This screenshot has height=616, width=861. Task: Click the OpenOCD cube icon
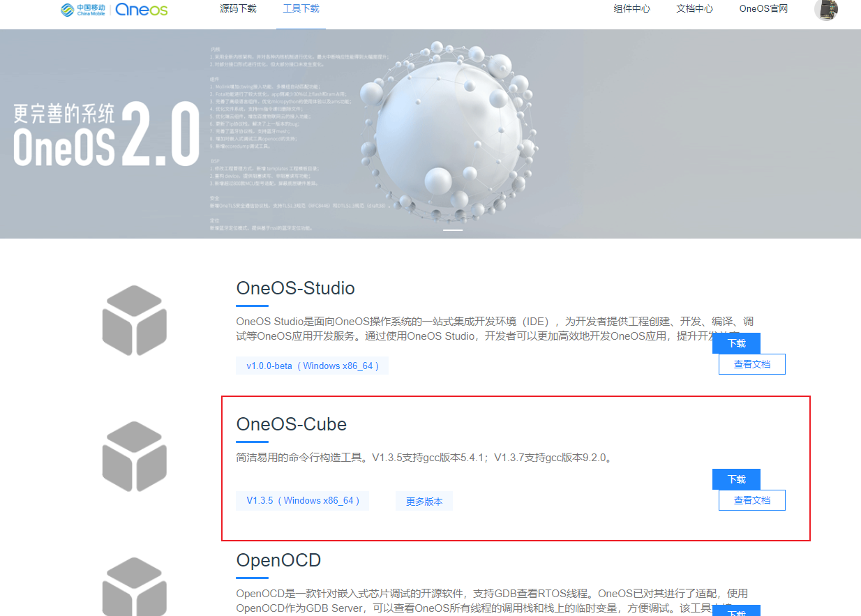[x=134, y=586]
